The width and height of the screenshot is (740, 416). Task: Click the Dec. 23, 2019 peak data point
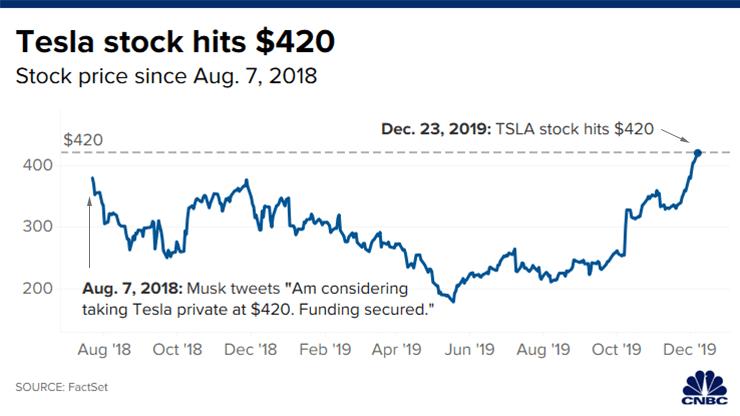(698, 153)
